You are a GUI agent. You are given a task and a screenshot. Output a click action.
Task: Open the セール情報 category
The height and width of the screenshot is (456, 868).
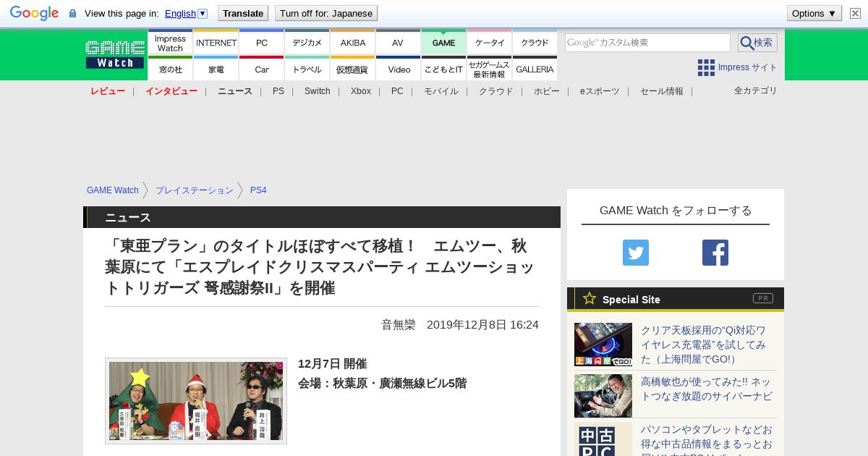pyautogui.click(x=662, y=91)
